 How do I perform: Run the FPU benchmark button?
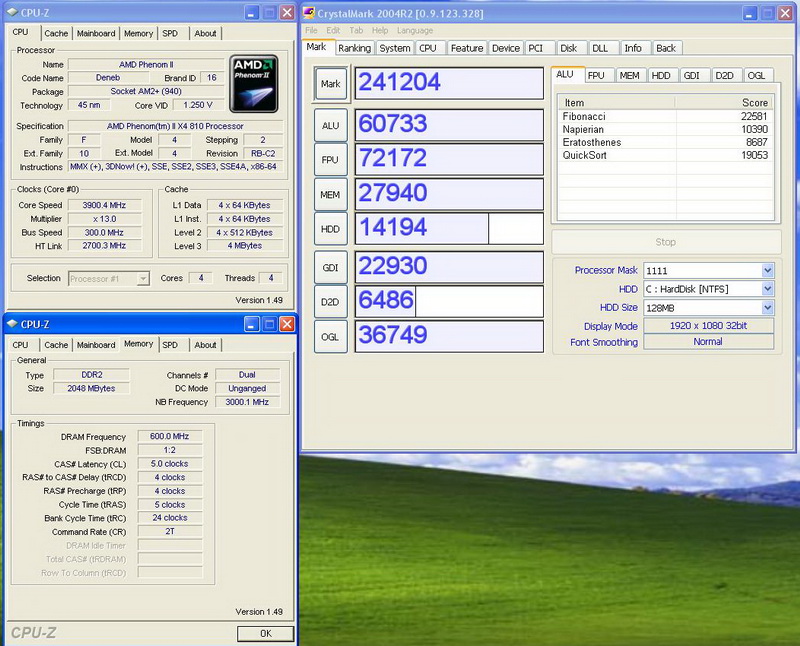330,158
